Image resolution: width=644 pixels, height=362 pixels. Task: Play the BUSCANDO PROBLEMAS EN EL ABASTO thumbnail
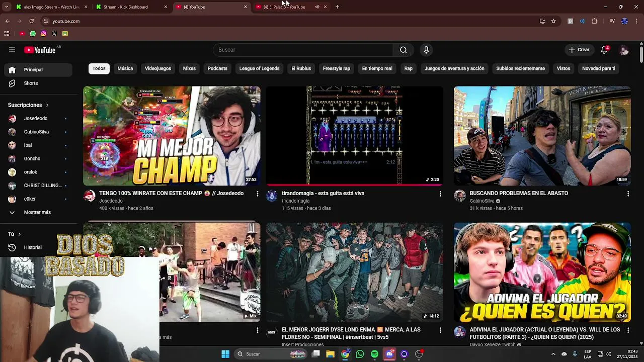click(x=542, y=136)
